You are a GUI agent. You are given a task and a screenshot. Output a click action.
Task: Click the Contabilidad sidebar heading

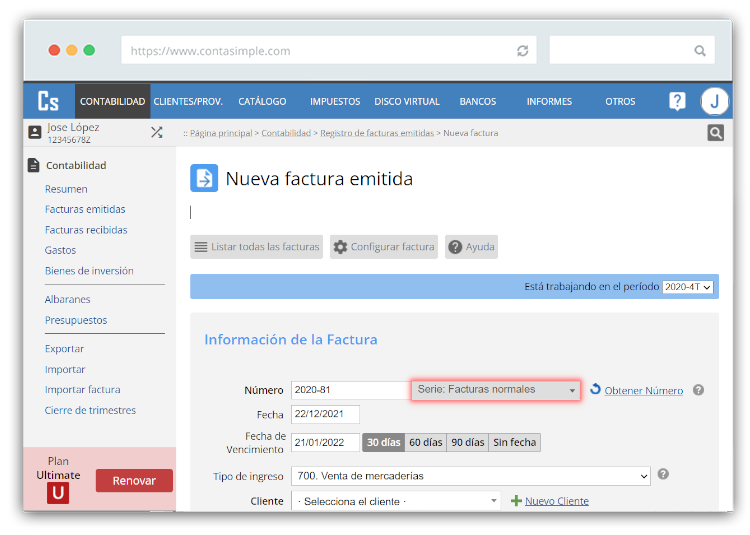[x=76, y=165]
